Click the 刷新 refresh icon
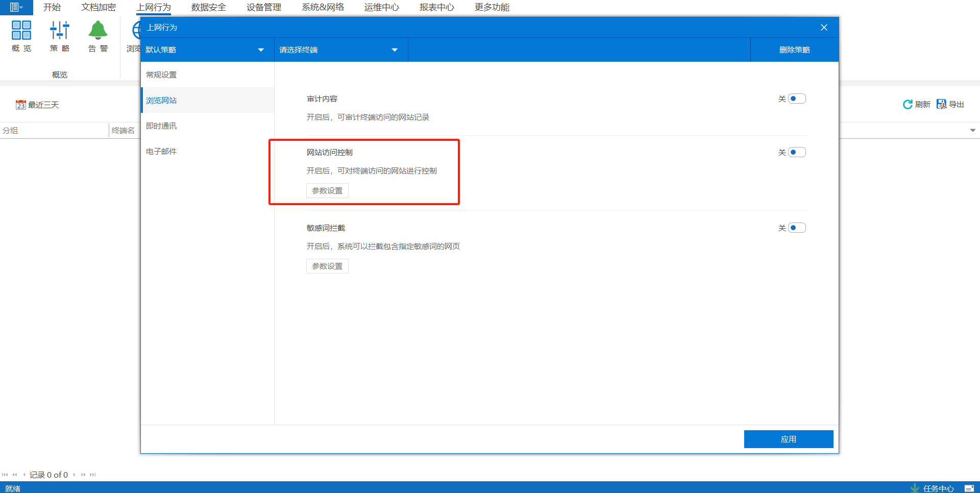The width and height of the screenshot is (980, 493). (x=908, y=105)
